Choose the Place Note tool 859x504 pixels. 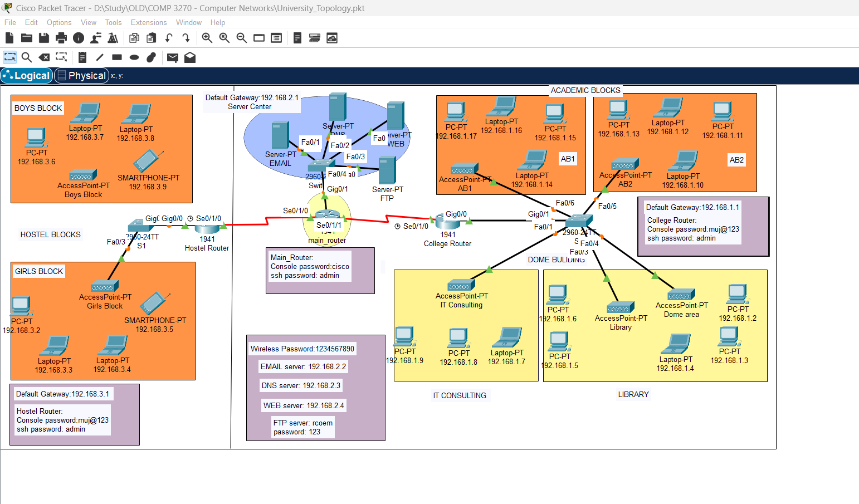82,57
